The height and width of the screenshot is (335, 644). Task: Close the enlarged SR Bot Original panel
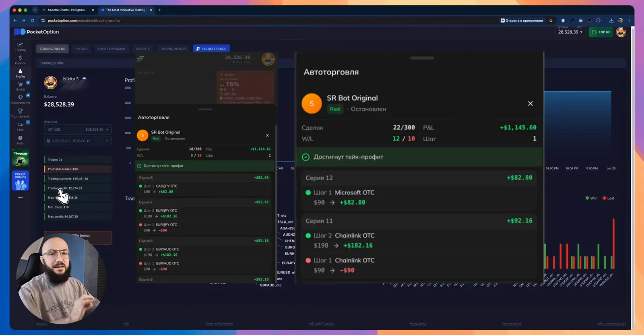pos(530,103)
